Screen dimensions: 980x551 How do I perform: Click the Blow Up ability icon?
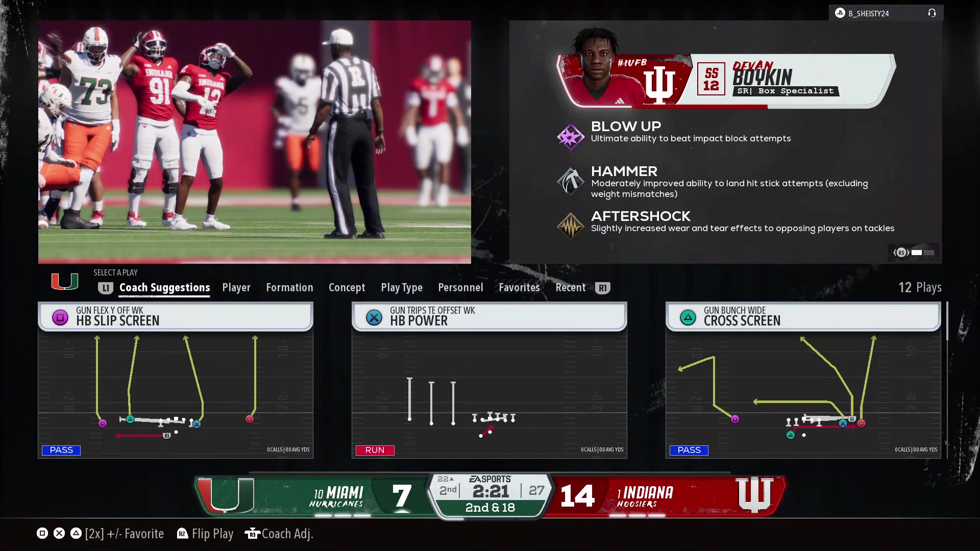coord(570,137)
